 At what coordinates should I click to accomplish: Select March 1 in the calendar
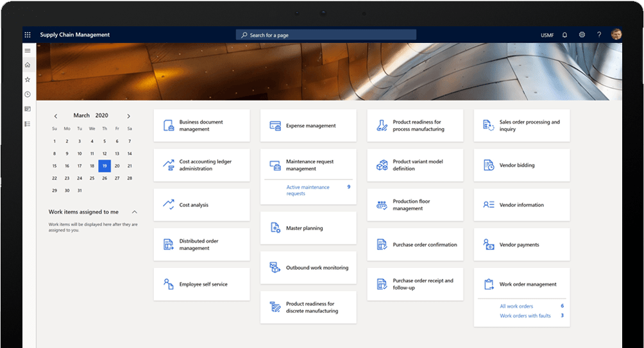55,141
